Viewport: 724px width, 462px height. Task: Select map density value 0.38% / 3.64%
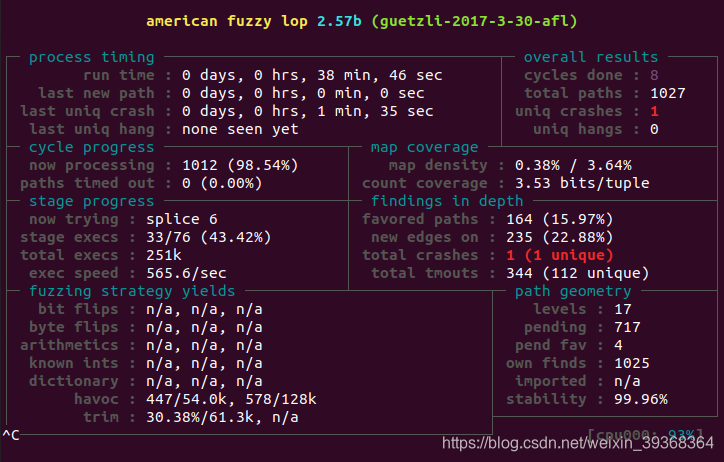(x=573, y=165)
